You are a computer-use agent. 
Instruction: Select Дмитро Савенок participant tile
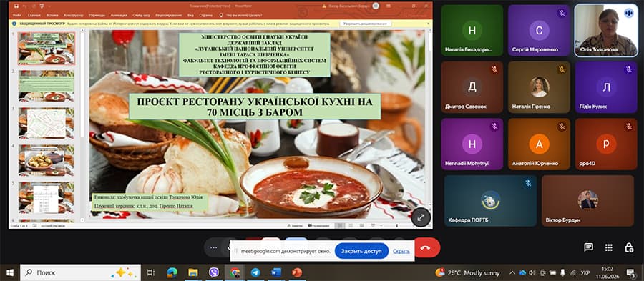pyautogui.click(x=472, y=87)
